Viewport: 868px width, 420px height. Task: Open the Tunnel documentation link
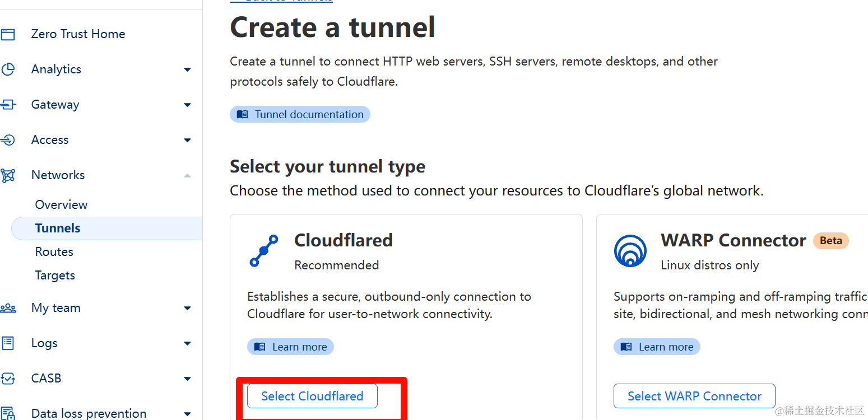tap(300, 114)
